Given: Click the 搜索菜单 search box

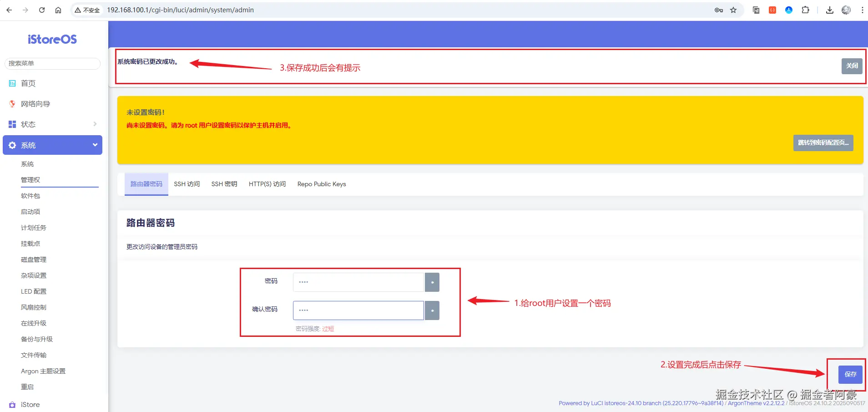Looking at the screenshot, I should coord(52,63).
